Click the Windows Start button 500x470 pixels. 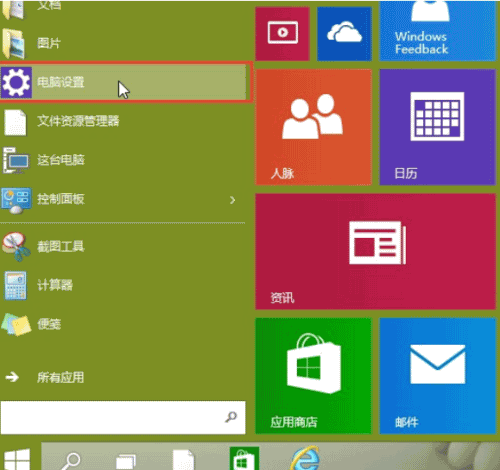[17, 459]
